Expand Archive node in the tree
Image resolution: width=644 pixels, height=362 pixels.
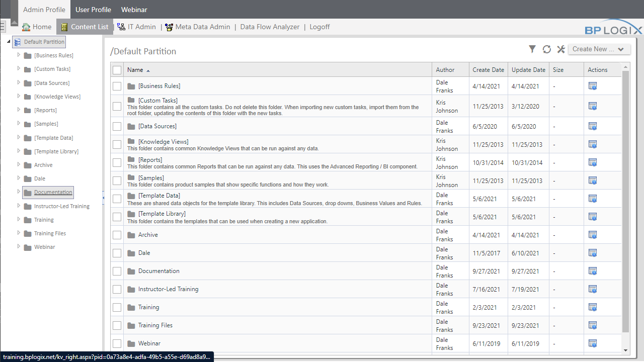tap(19, 164)
